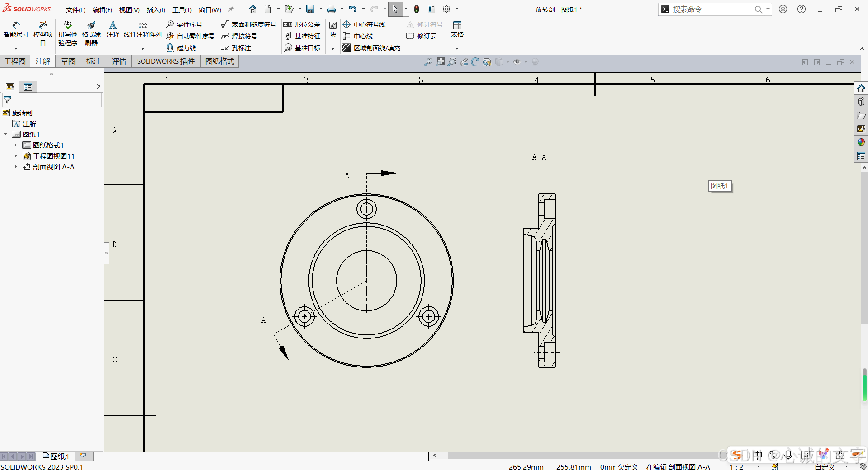
Task: Expand the 剖面视图 A-A tree node
Action: tap(15, 167)
